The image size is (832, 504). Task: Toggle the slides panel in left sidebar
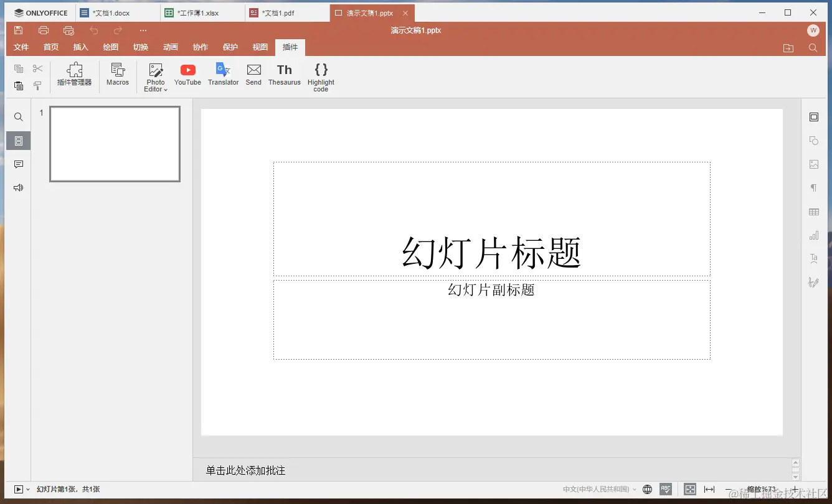pyautogui.click(x=19, y=141)
